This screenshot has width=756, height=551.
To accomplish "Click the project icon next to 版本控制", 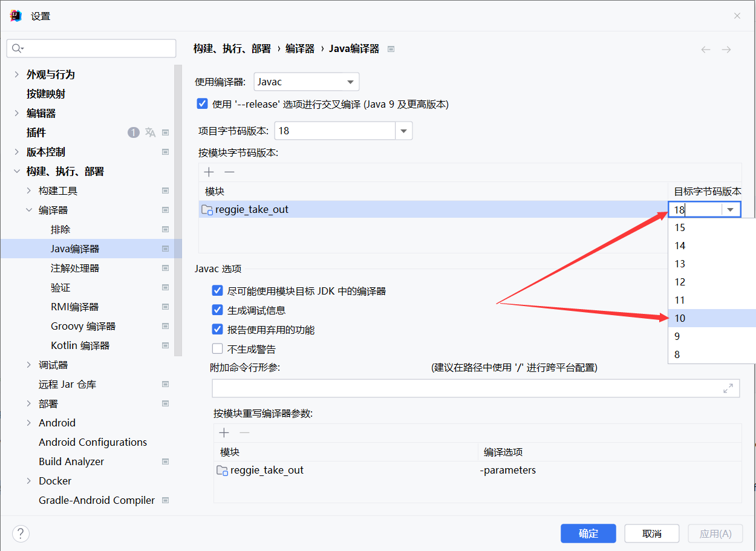I will (165, 152).
